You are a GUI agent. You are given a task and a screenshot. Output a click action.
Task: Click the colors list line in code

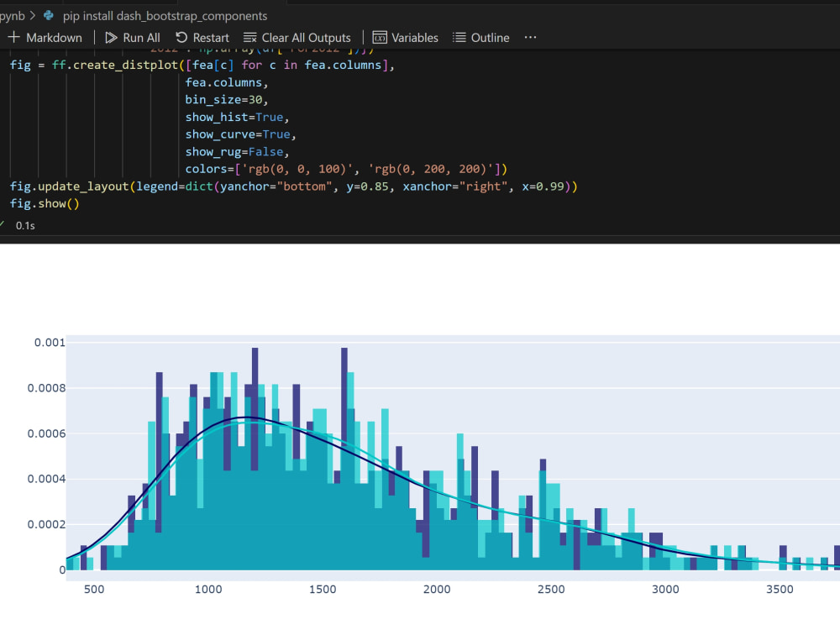pyautogui.click(x=346, y=170)
